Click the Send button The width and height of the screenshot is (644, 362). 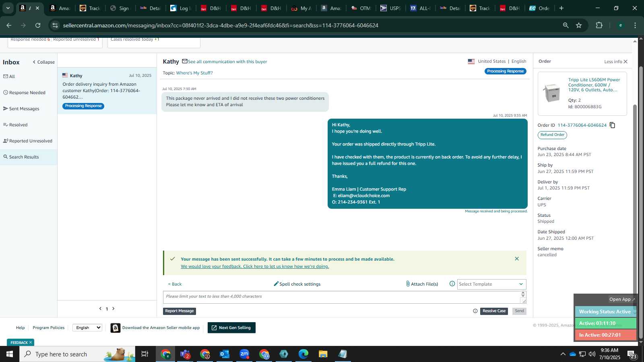[519, 311]
